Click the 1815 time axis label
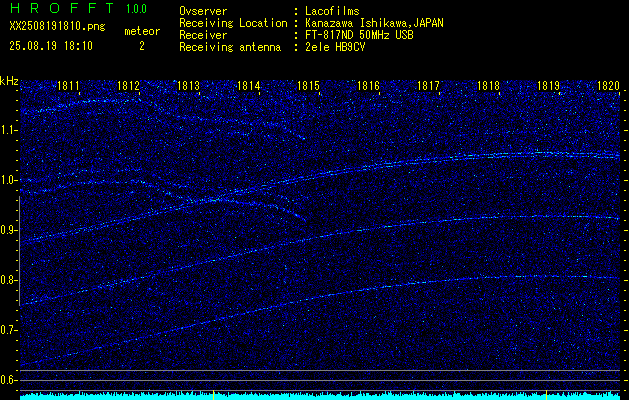629x400 pixels. (308, 86)
